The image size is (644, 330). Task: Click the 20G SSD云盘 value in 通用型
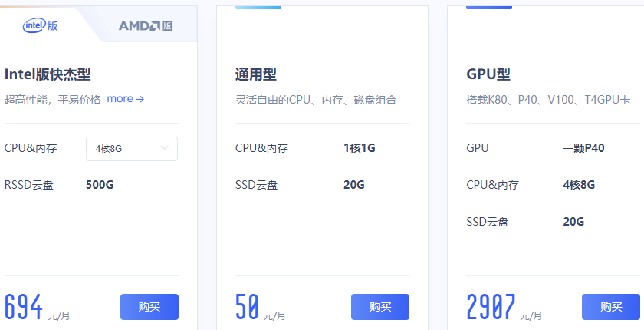point(354,185)
